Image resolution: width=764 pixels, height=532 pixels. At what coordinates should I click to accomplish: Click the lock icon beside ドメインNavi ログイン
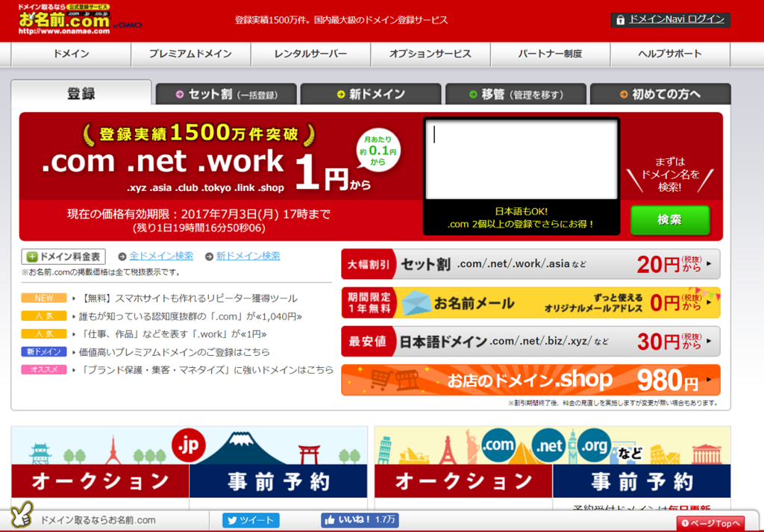pyautogui.click(x=620, y=20)
